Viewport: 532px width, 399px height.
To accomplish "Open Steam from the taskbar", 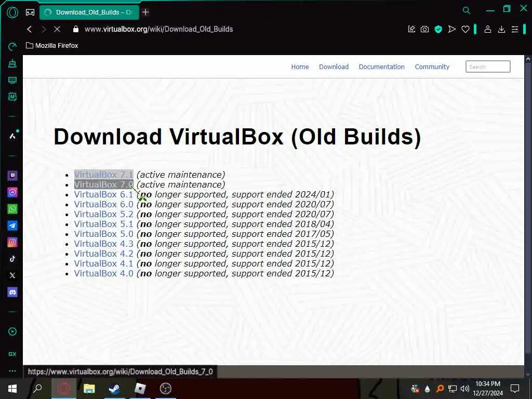I will 114,389.
